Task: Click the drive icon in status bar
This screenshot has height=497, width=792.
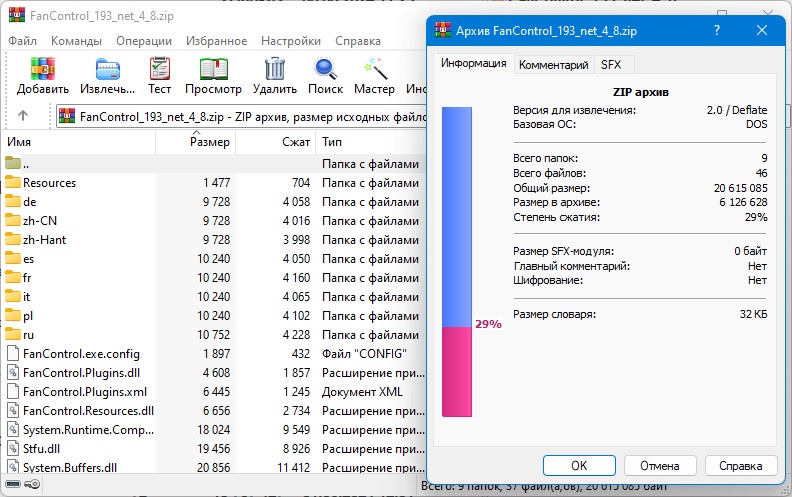Action: pos(13,484)
